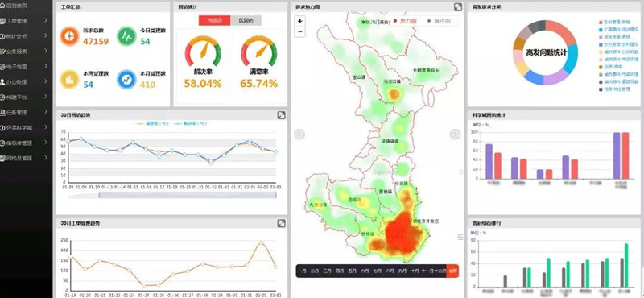Viewport: 644px width, 298px height.
Task: Zoom out the heat map with minus button
Action: [x=300, y=31]
